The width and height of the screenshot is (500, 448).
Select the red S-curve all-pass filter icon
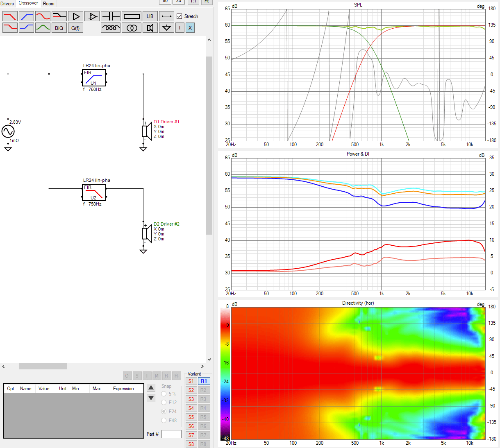(x=43, y=16)
